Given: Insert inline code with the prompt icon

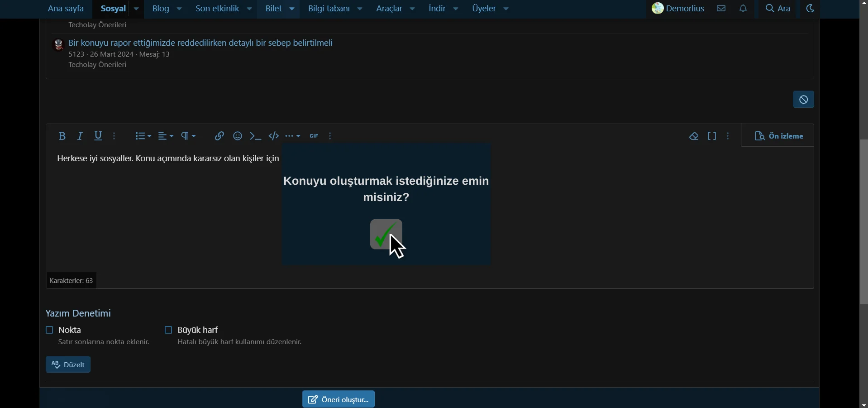Looking at the screenshot, I should (256, 136).
